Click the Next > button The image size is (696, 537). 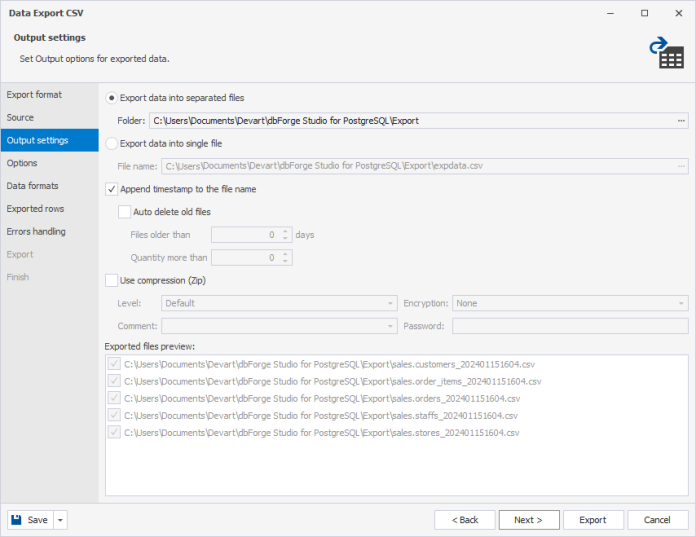coord(529,520)
